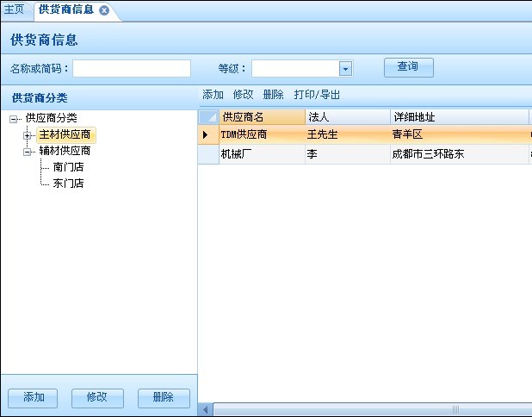The height and width of the screenshot is (417, 532).
Task: Click the horizontal scrollbar left arrow
Action: pyautogui.click(x=206, y=409)
